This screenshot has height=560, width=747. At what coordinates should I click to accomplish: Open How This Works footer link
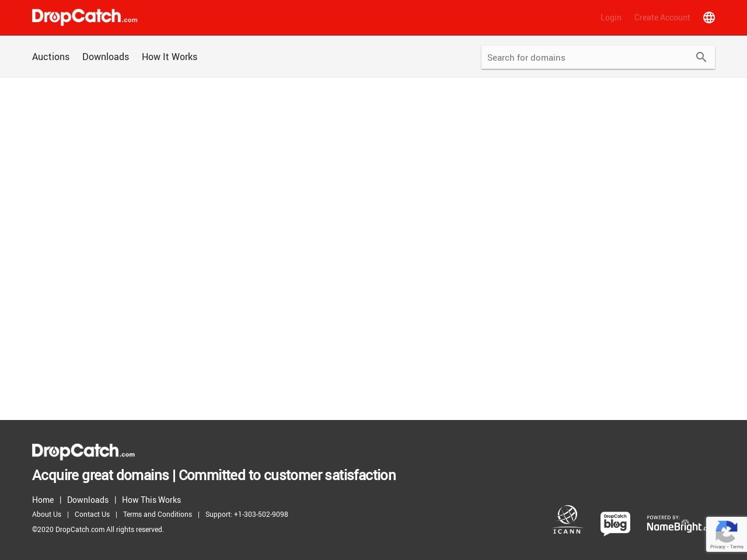pos(151,500)
